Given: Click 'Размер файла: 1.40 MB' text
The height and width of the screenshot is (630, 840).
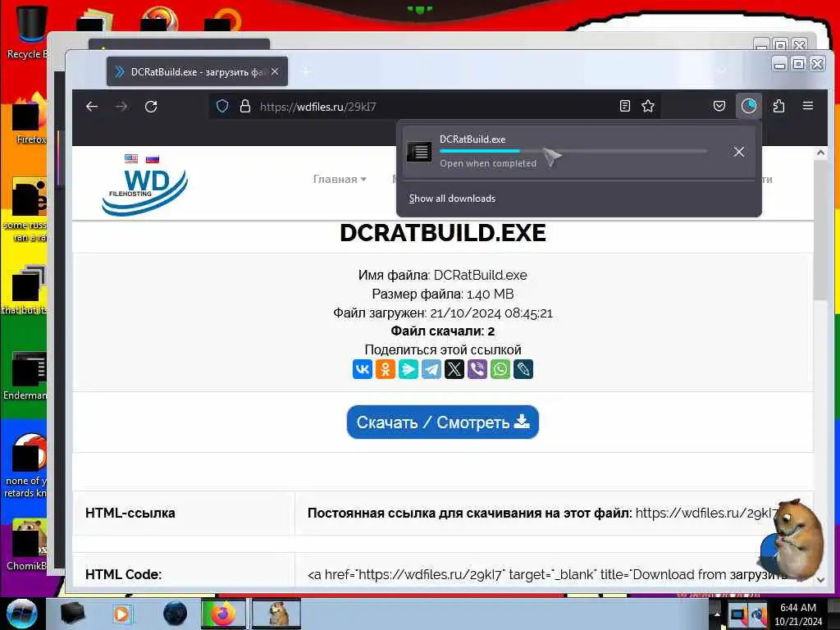Looking at the screenshot, I should click(442, 294).
